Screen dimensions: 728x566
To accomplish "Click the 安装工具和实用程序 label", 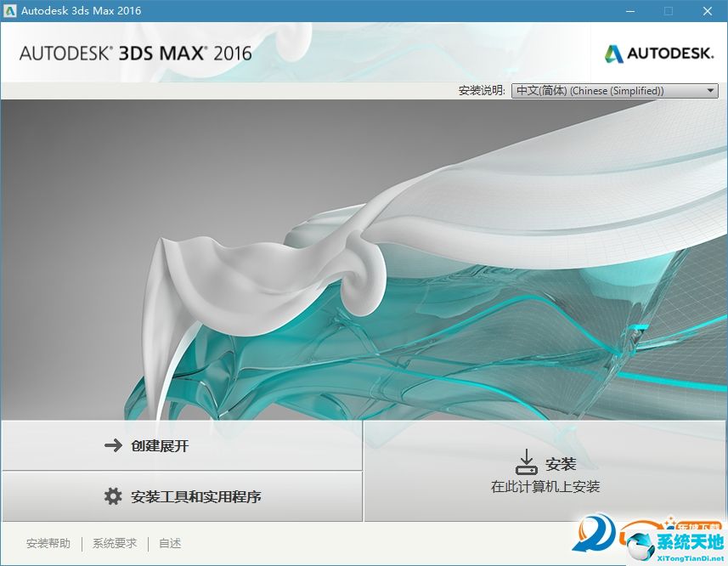I will coord(196,497).
